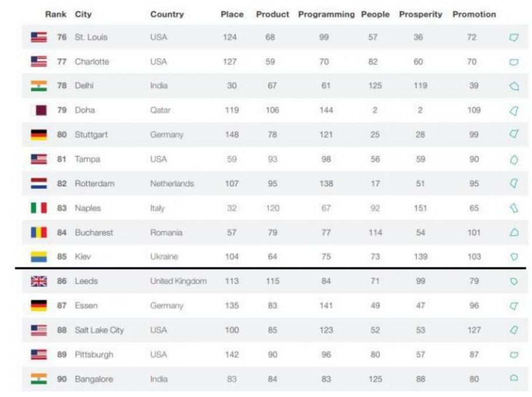Click the Qatar flag next to Doha
This screenshot has width=532, height=397.
38,110
